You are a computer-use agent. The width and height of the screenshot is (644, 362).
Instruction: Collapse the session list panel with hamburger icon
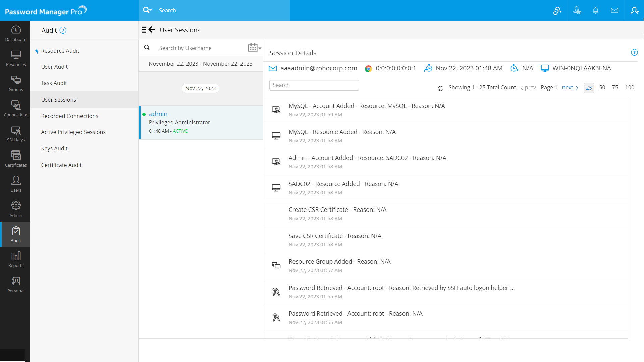point(145,29)
